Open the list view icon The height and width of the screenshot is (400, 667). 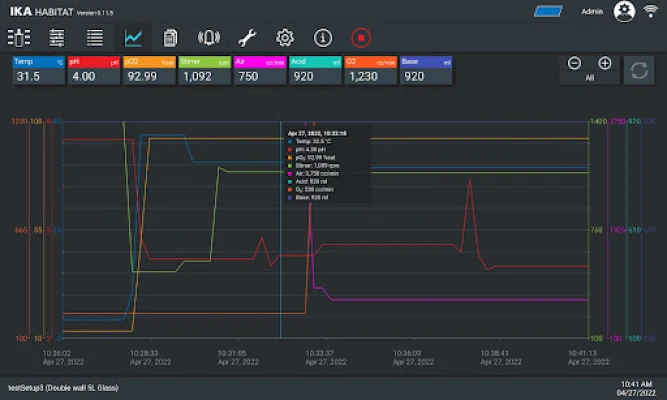pyautogui.click(x=95, y=38)
